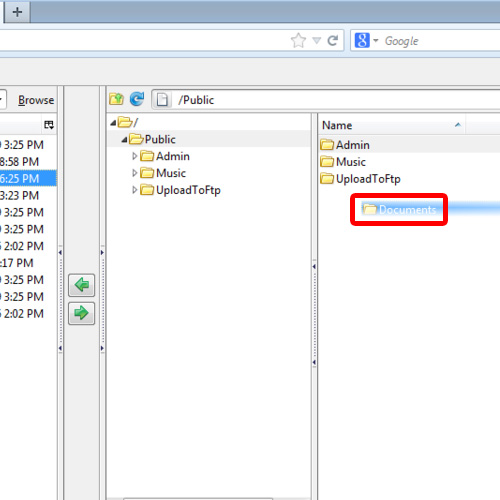Click the page icon beside the path field
This screenshot has height=500, width=500.
(x=162, y=100)
